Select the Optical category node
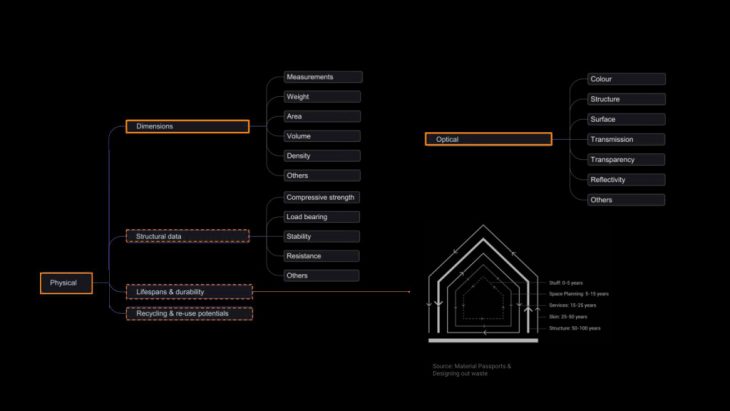 (488, 139)
